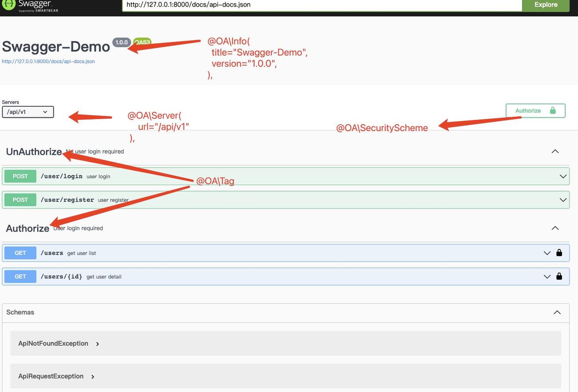Expand the POST /user/register operation
Screen dimensions: 578x392
pos(563,200)
